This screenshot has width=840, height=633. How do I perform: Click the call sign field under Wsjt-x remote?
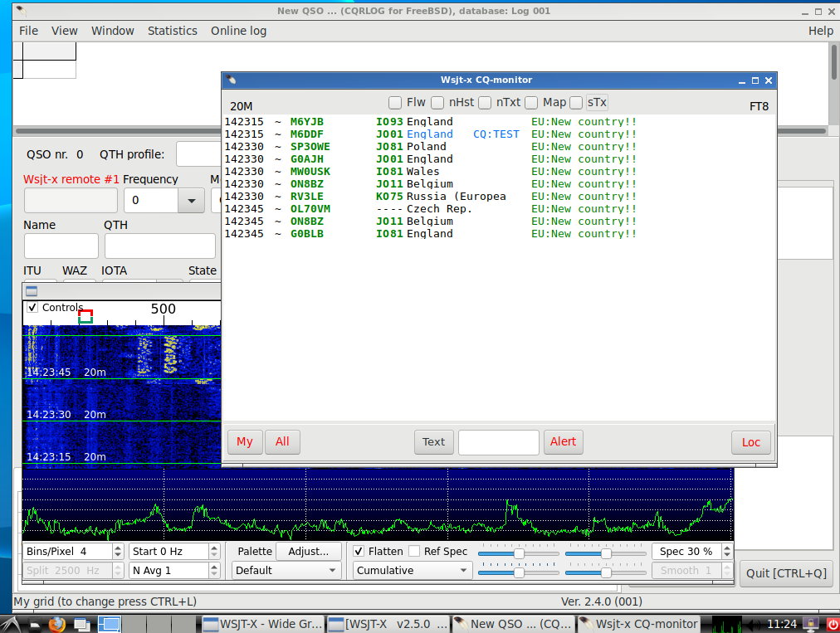point(71,201)
